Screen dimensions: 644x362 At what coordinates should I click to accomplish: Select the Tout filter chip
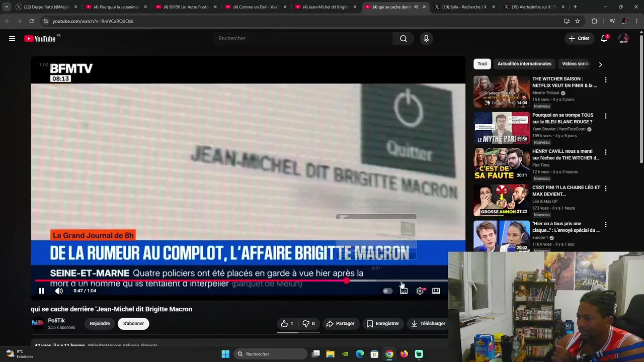tap(482, 64)
